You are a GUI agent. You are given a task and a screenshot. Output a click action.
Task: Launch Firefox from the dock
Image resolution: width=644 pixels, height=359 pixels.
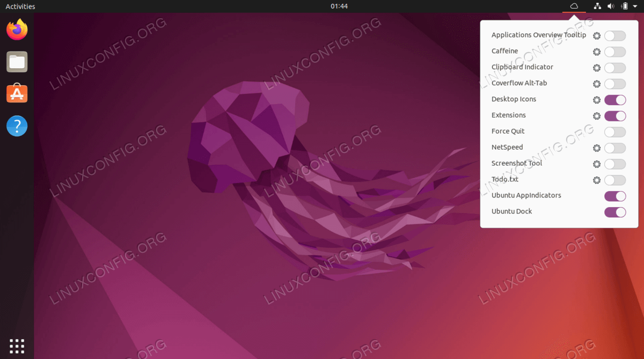coord(17,30)
